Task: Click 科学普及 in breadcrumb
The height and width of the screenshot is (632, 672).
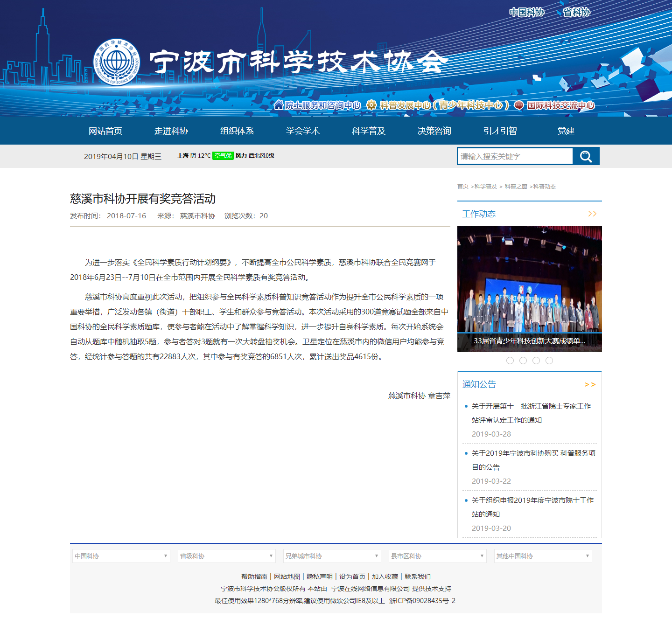Action: click(x=486, y=187)
